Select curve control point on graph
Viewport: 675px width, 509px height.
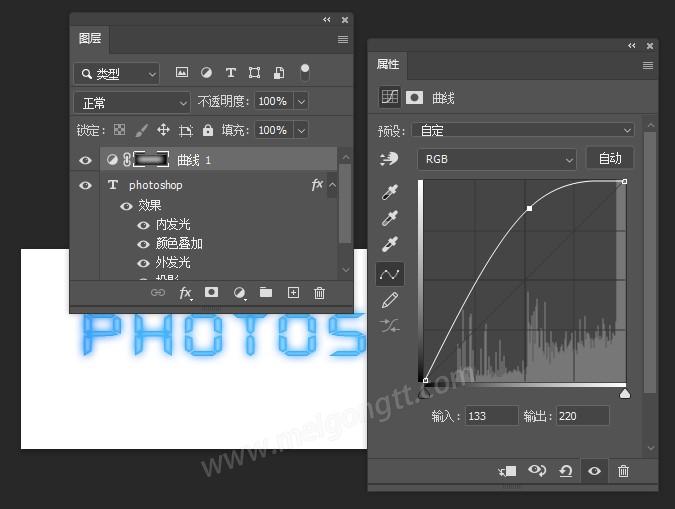529,208
